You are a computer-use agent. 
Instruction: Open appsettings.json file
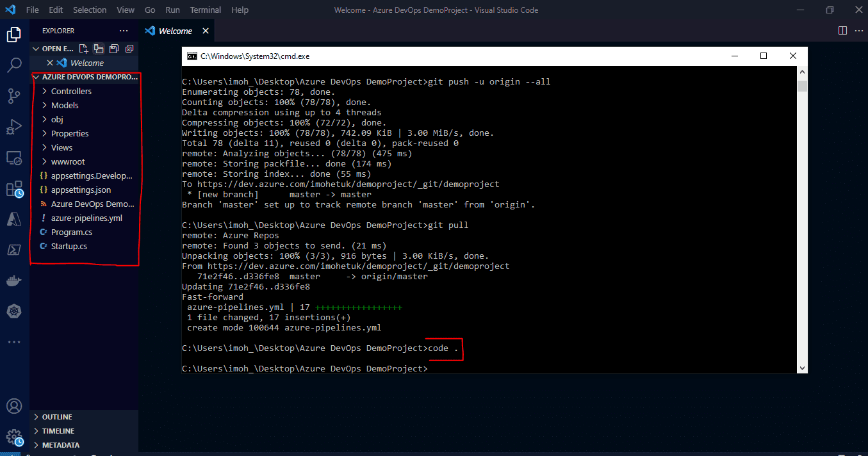(81, 190)
